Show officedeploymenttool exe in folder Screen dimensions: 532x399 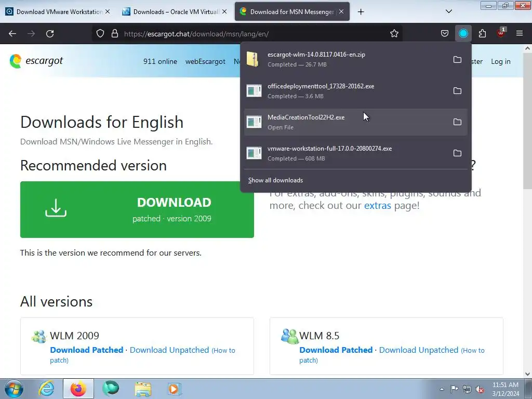(457, 90)
